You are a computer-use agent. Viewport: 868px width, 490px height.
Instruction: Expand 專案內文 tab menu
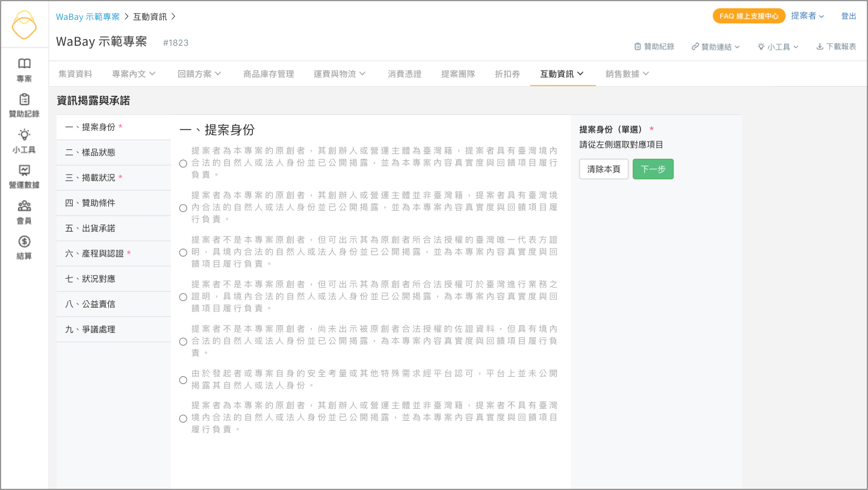point(134,74)
